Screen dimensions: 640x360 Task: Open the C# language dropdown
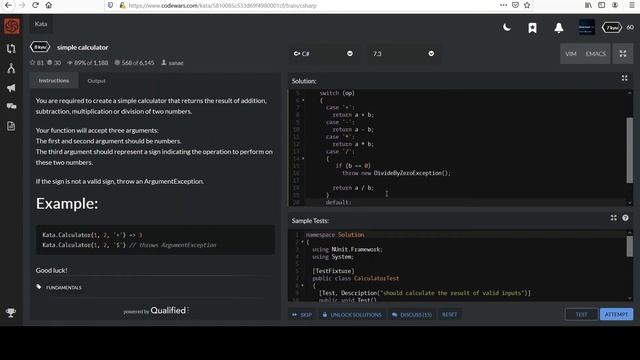pyautogui.click(x=323, y=53)
